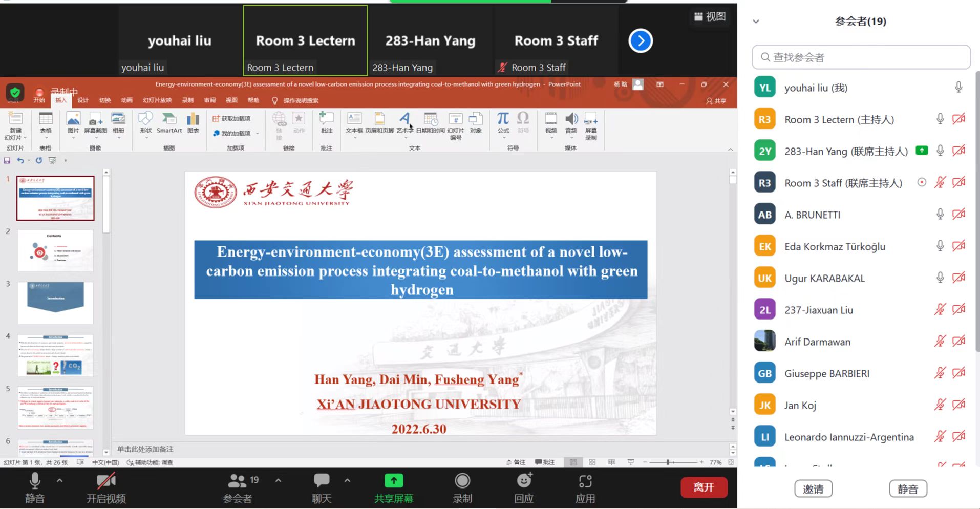
Task: Collapse the participants panel chevron
Action: 756,22
